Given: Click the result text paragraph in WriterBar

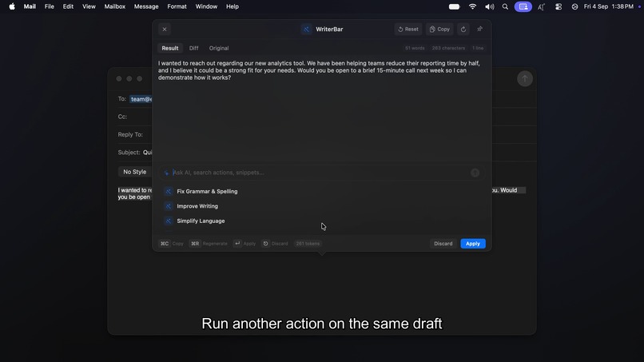Looking at the screenshot, I should coord(320,70).
